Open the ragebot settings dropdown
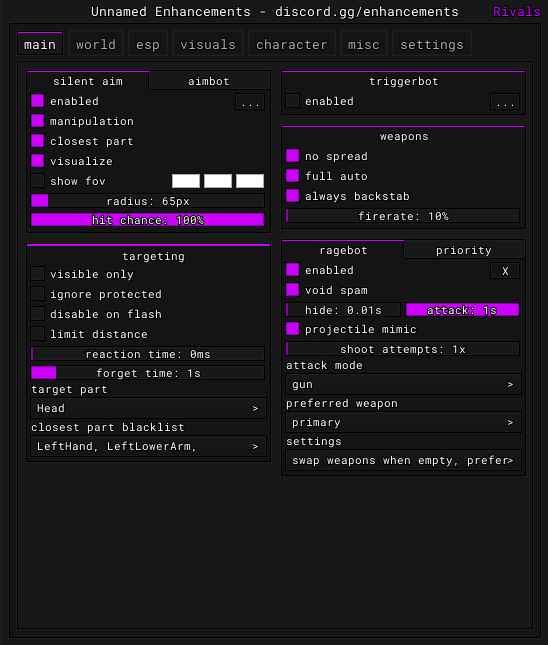Viewport: 548px width, 645px height. coord(404,460)
